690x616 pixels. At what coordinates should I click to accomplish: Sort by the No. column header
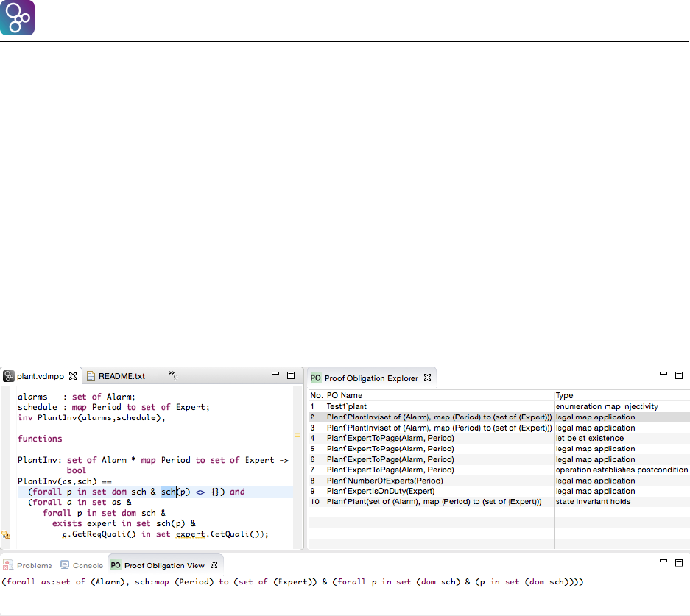[x=316, y=395]
